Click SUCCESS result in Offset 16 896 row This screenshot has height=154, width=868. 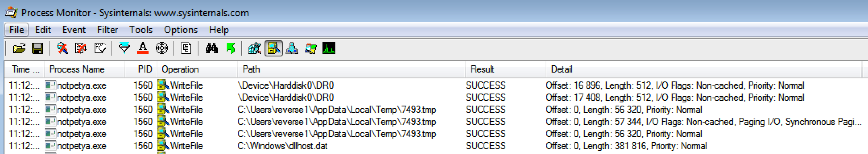(486, 85)
